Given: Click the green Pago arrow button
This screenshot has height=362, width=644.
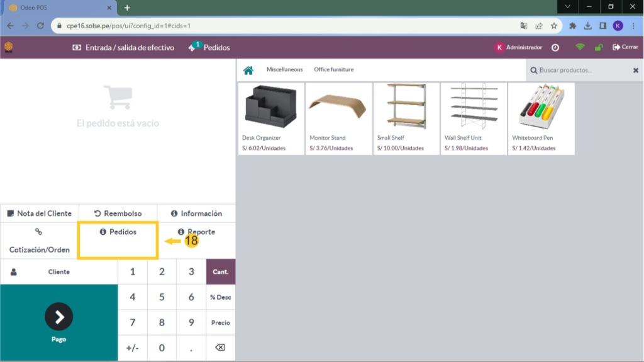Looking at the screenshot, I should point(59,322).
